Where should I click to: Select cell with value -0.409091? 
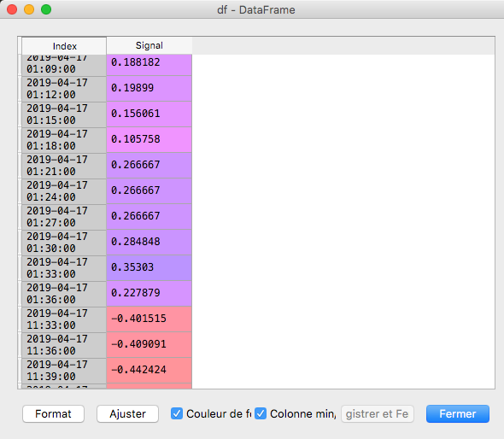tap(149, 345)
